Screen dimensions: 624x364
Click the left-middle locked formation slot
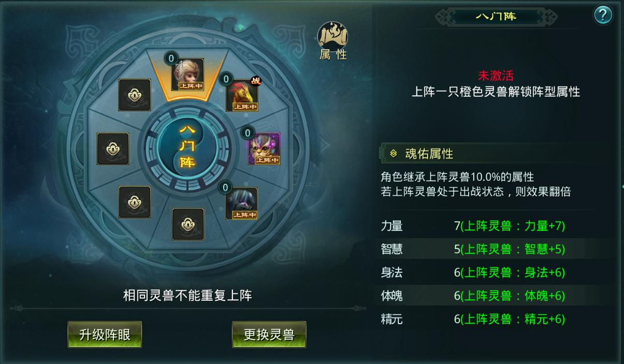pyautogui.click(x=113, y=149)
